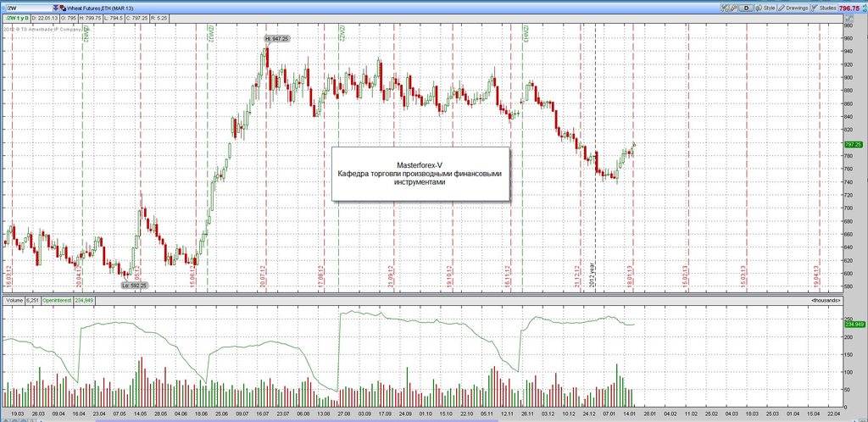Click the <thousands> label in volume panel
Screen dimensions: 868x422
coord(826,300)
